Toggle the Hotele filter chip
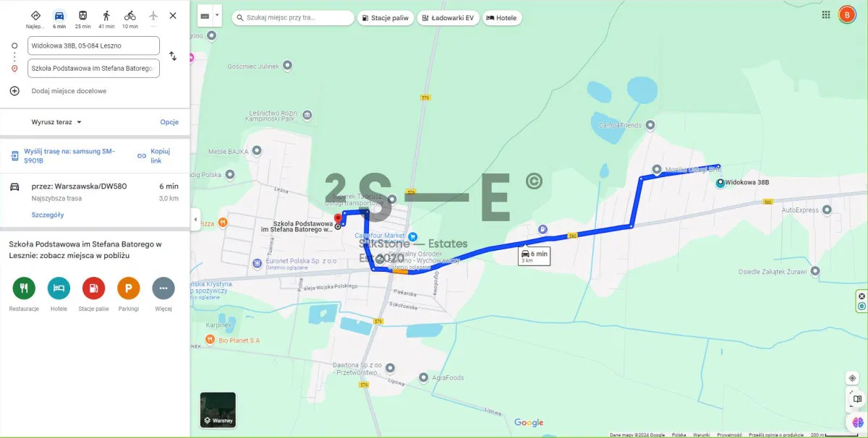Image resolution: width=868 pixels, height=438 pixels. (x=501, y=17)
